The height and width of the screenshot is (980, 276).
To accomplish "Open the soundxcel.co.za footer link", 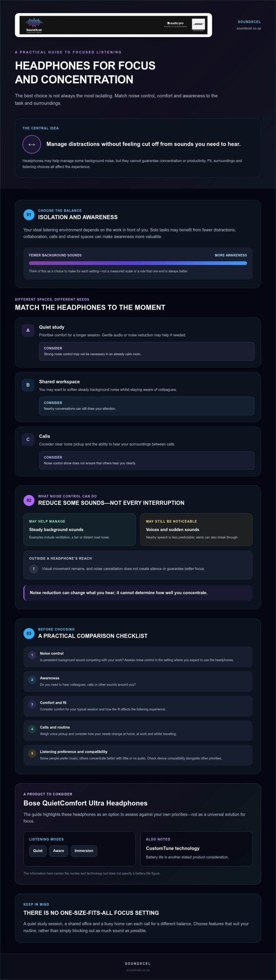I will (x=138, y=970).
